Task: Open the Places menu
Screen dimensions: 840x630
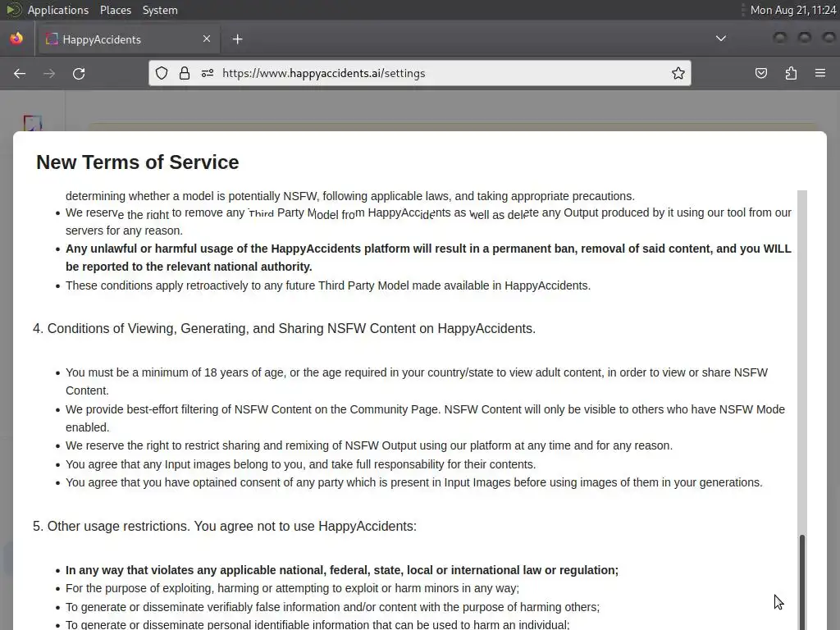Action: pos(116,10)
